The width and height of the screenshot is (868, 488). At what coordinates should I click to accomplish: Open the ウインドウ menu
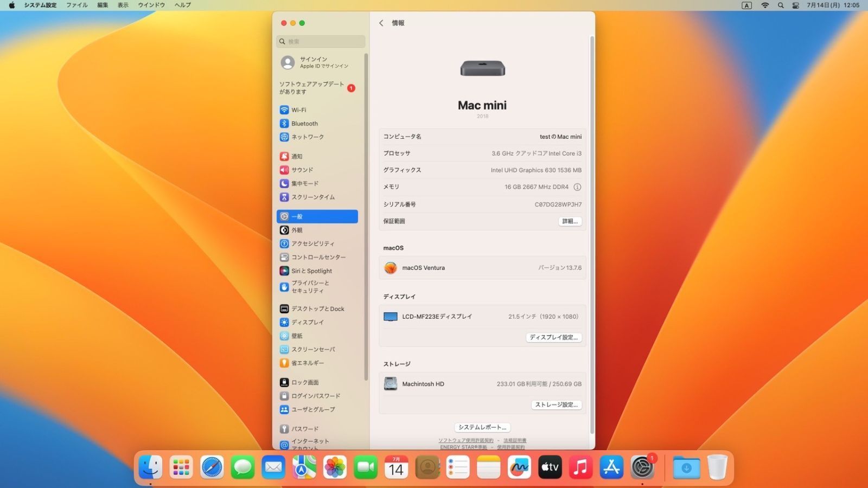pos(151,5)
